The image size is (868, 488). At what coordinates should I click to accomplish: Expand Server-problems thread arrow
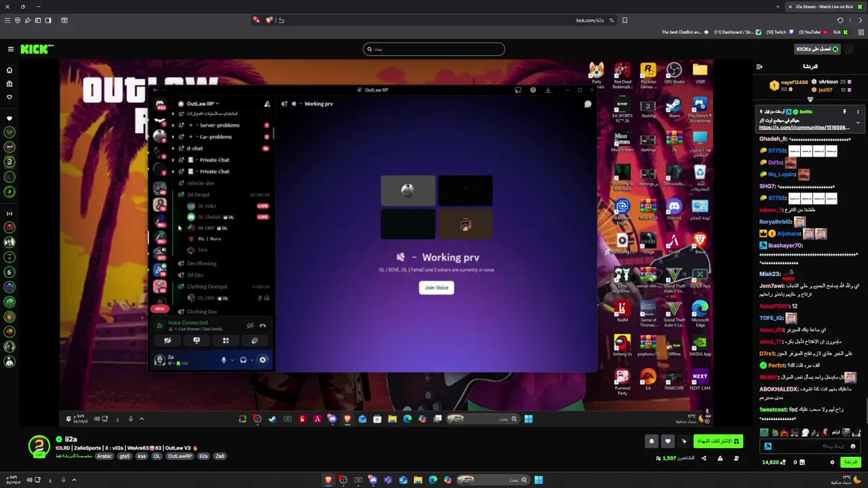172,125
